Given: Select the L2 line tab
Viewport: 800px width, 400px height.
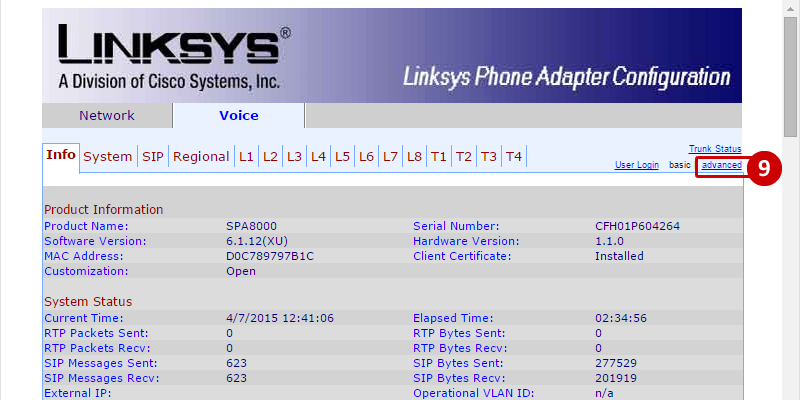Looking at the screenshot, I should (x=270, y=157).
